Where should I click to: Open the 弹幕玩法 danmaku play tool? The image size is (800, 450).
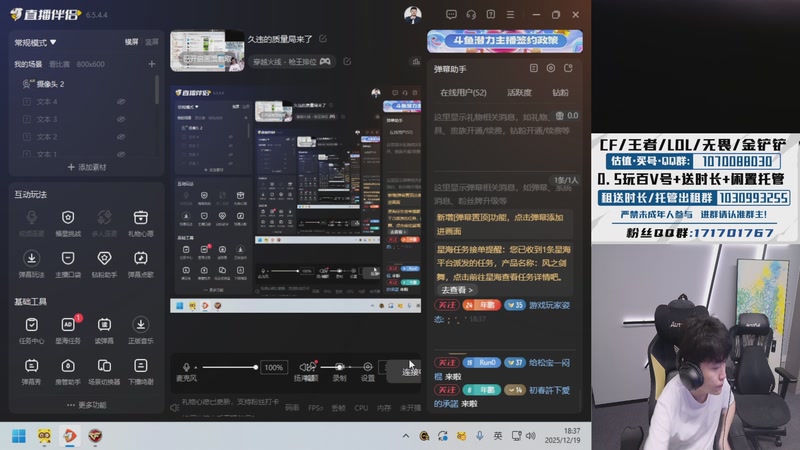coord(32,263)
